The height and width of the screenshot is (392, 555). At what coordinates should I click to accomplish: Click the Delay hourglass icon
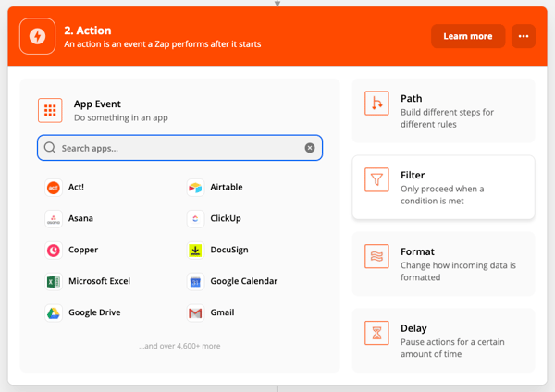(376, 333)
